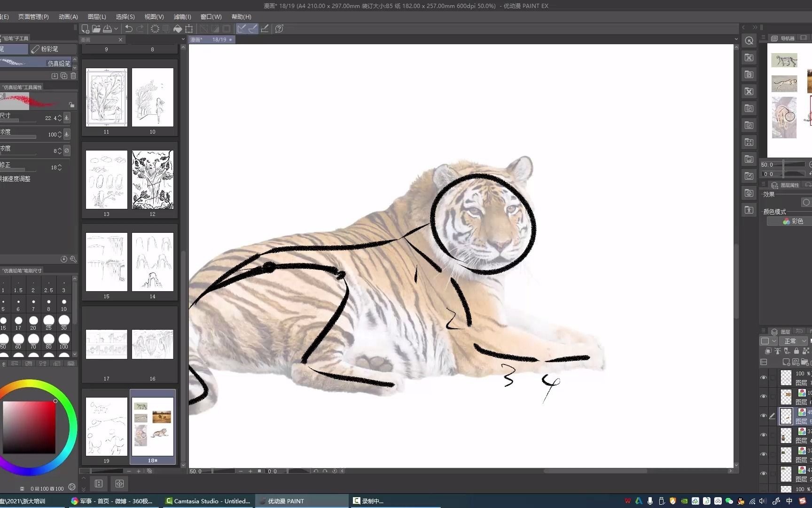Click the Save icon in toolbar
The width and height of the screenshot is (812, 508).
pyautogui.click(x=108, y=29)
